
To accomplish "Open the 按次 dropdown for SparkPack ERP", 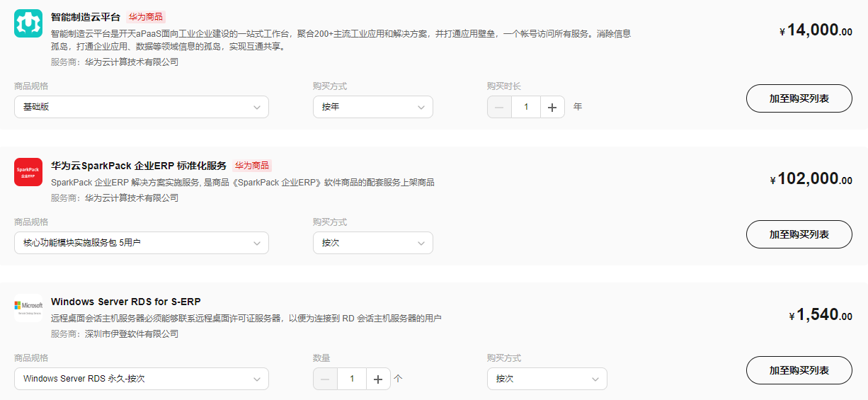I will pos(373,243).
